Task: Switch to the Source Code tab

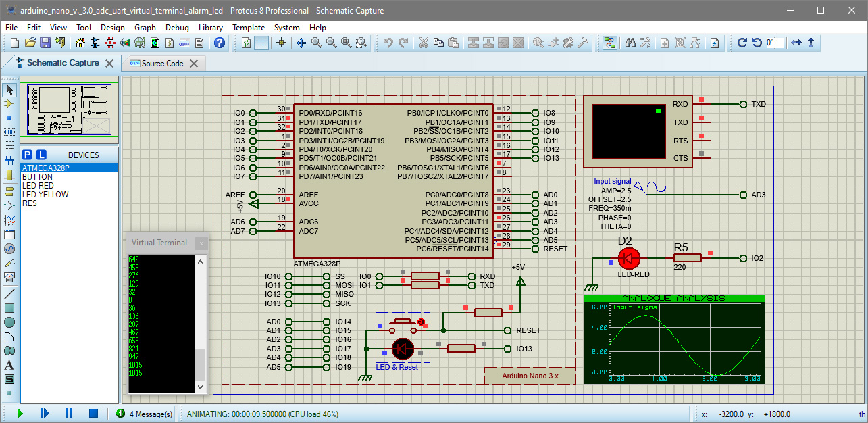Action: coord(162,63)
